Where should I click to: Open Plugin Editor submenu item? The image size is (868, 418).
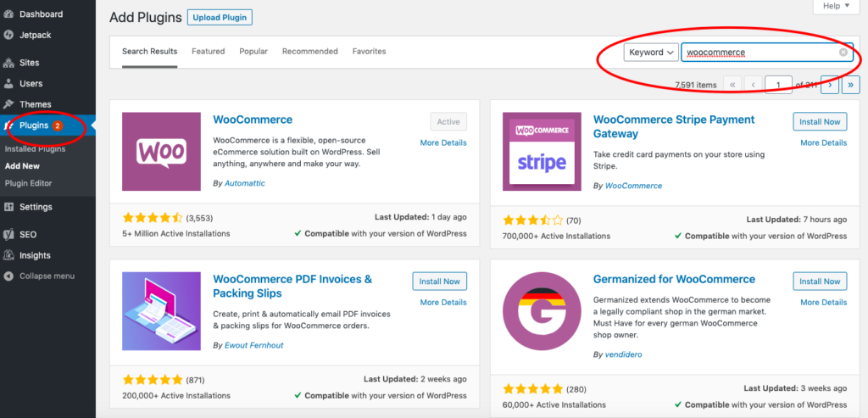(x=28, y=182)
